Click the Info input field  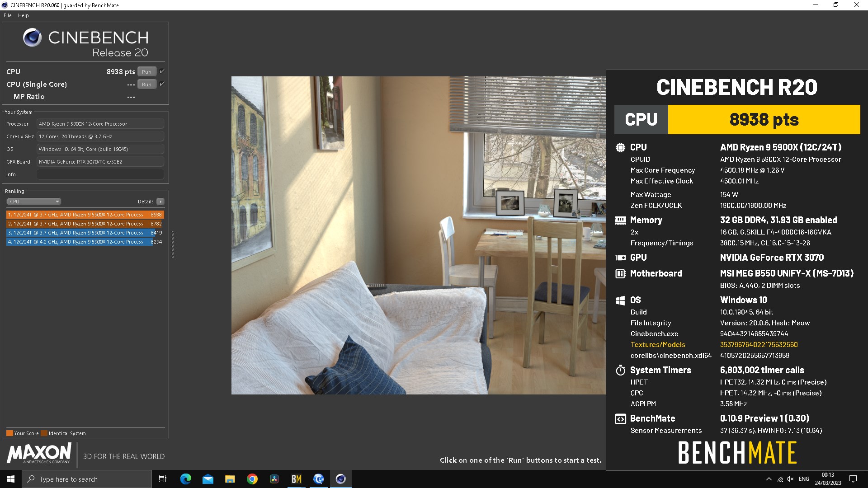click(100, 174)
